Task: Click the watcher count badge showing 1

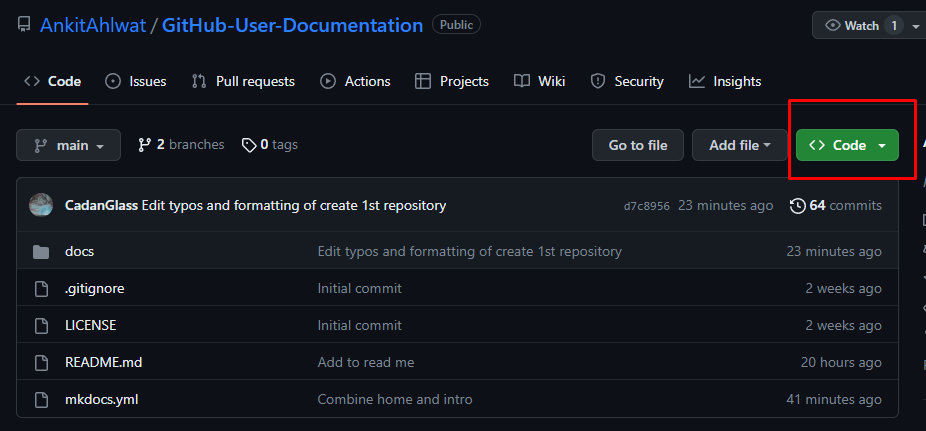Action: pos(894,26)
